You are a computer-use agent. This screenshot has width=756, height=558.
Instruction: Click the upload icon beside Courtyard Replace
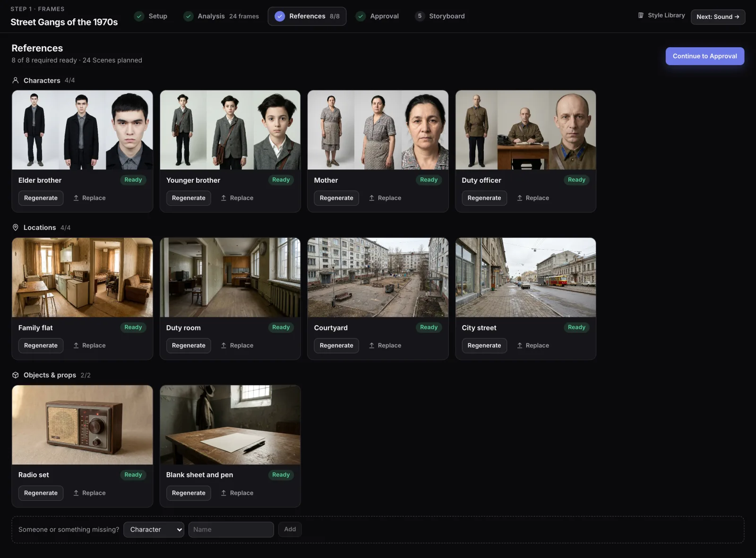coord(372,346)
